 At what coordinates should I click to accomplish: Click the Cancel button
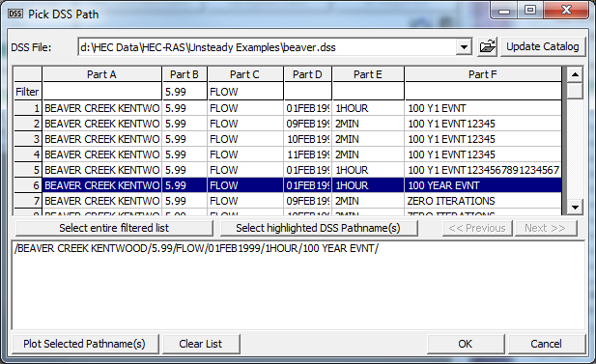click(x=546, y=344)
